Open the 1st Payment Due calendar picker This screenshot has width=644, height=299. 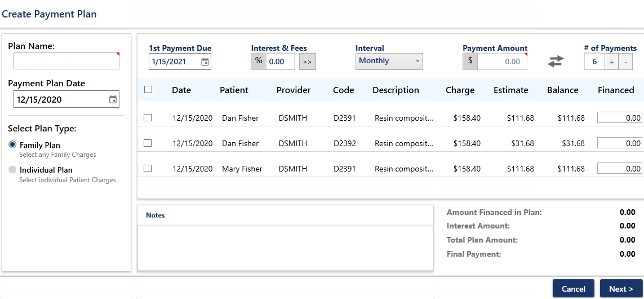pos(205,62)
